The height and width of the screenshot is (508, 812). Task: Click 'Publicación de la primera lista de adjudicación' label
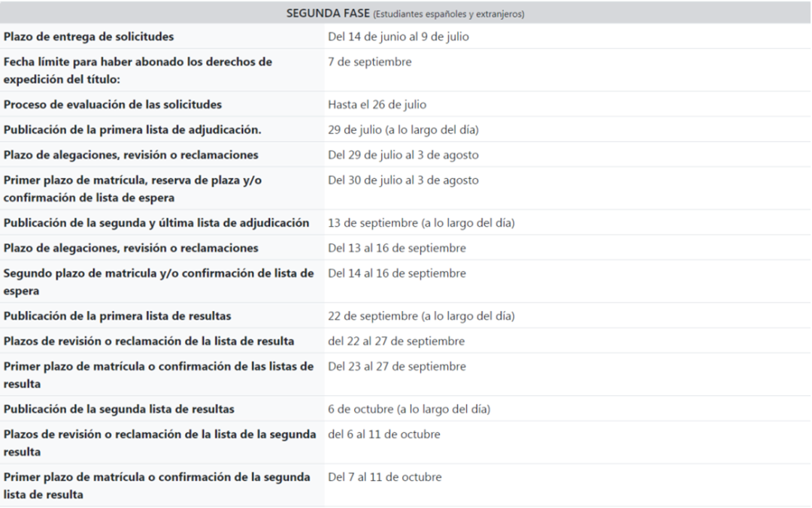(132, 130)
